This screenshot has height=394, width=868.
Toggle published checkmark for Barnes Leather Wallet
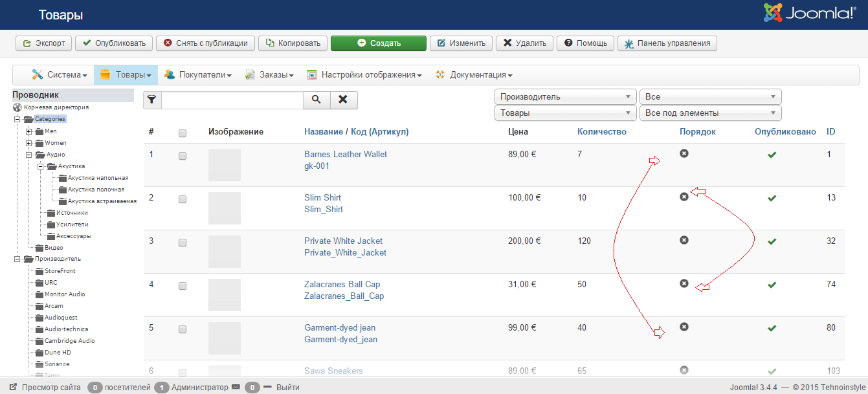pos(772,155)
